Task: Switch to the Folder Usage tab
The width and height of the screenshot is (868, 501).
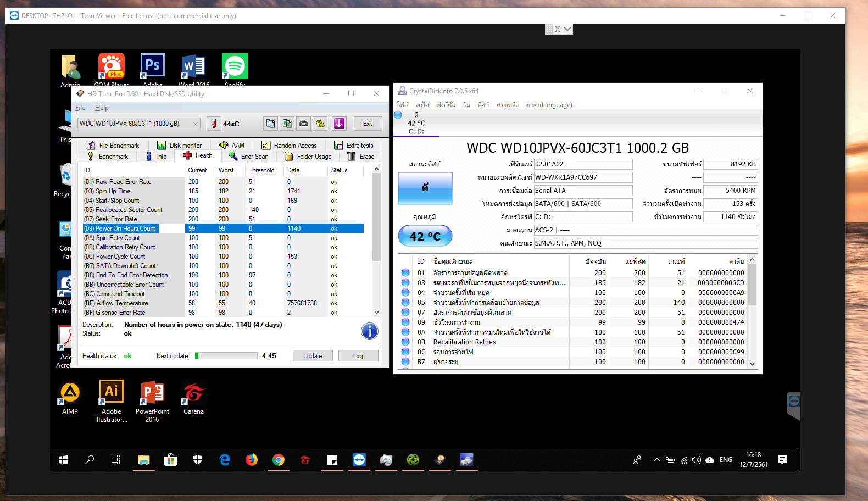Action: click(x=308, y=157)
